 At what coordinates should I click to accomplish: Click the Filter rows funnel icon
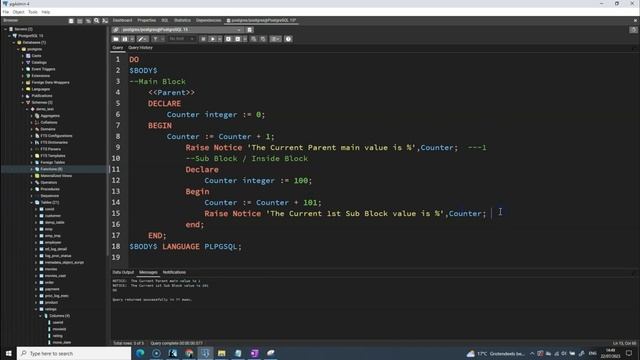[155, 39]
